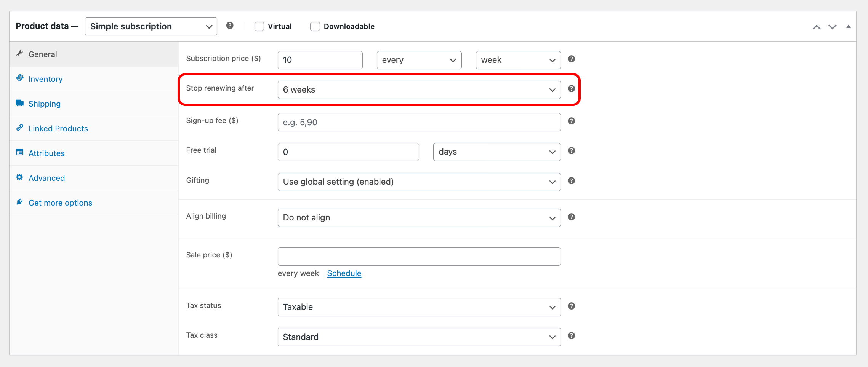Click the Schedule link under Sale price
Screen dimensions: 868x367
click(x=344, y=273)
